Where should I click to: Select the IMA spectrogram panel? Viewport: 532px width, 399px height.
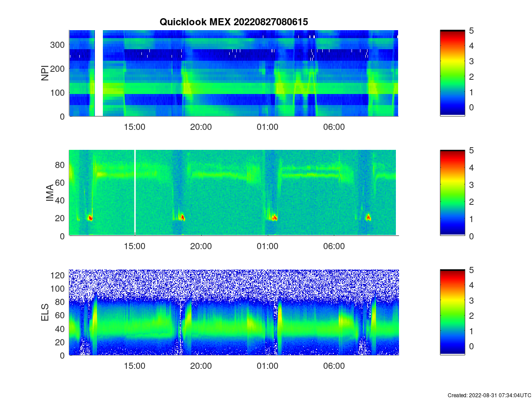(234, 193)
